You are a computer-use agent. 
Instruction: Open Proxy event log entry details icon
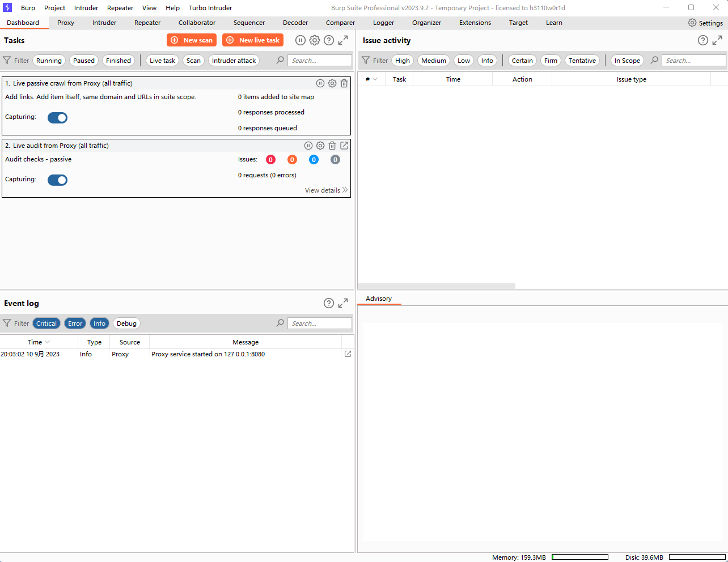pyautogui.click(x=348, y=354)
